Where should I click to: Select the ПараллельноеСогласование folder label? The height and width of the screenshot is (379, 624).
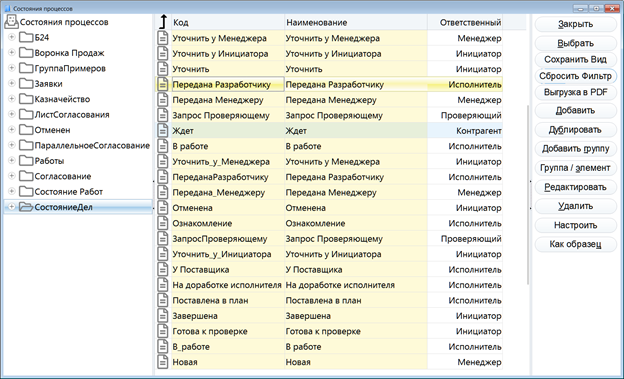point(92,145)
